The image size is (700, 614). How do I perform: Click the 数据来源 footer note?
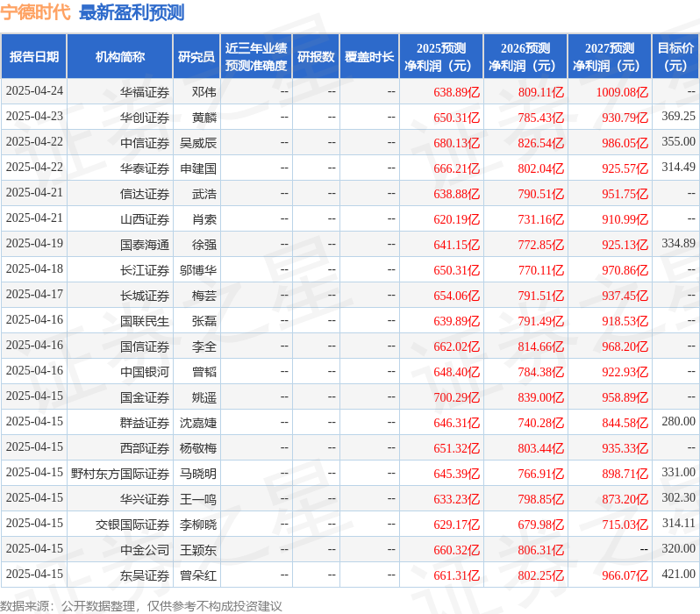[x=141, y=606]
